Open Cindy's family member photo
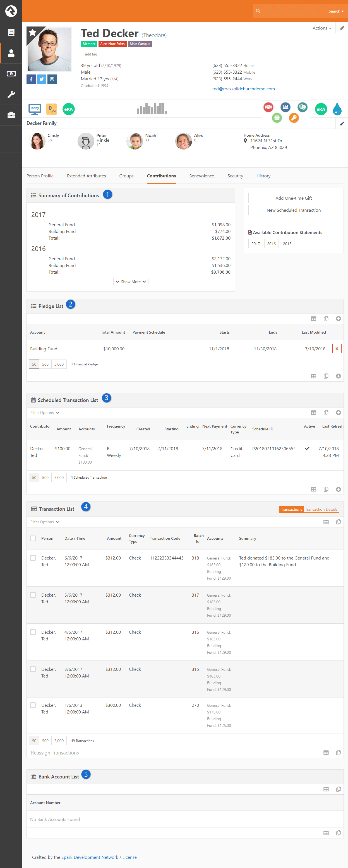Viewport: 348px width, 868px height. click(x=37, y=141)
